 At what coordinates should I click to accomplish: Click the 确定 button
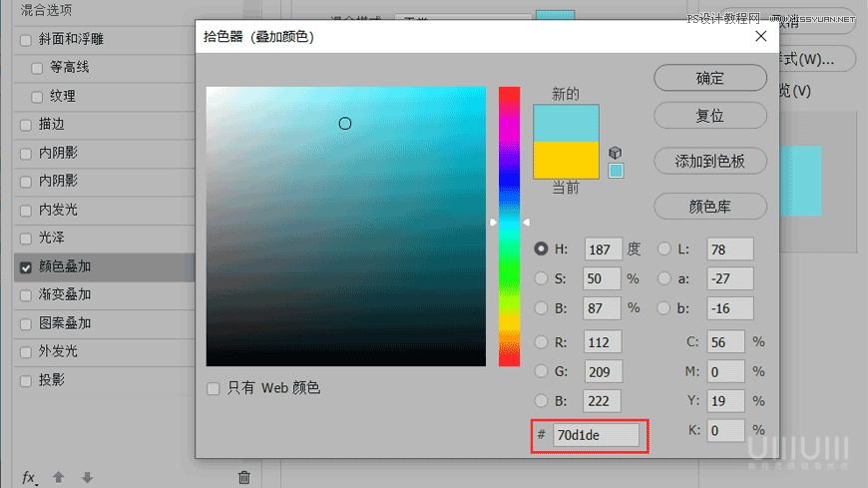point(710,78)
